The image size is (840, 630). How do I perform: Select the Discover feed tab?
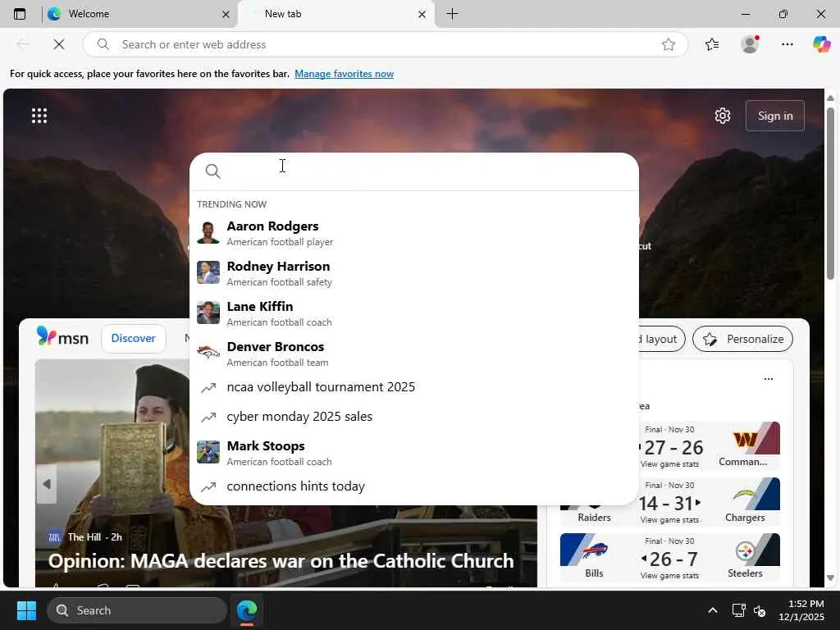(134, 339)
